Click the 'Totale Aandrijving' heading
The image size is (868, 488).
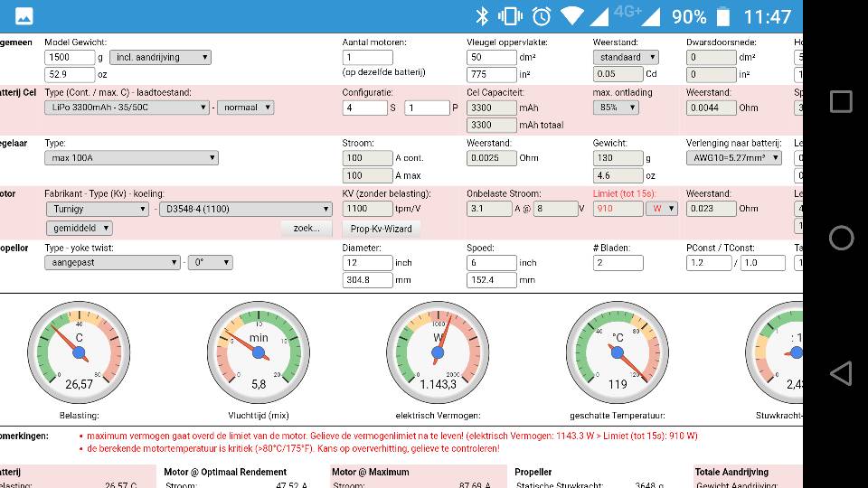pos(731,472)
